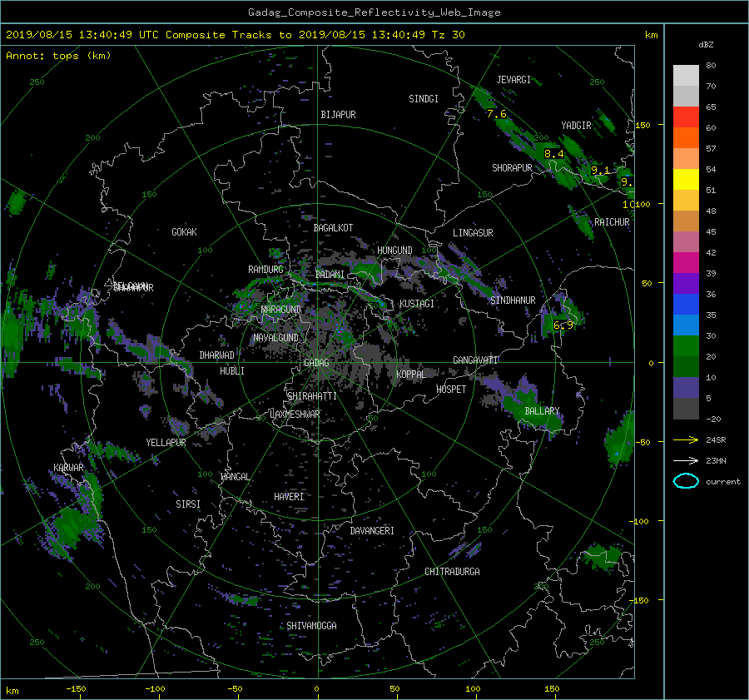
Task: Click the CHITRADURGA city label
Action: (x=452, y=572)
